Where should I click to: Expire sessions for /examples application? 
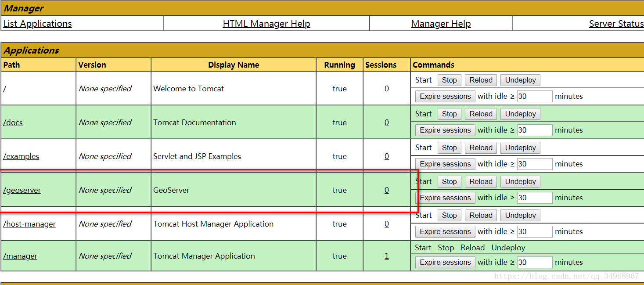point(445,164)
